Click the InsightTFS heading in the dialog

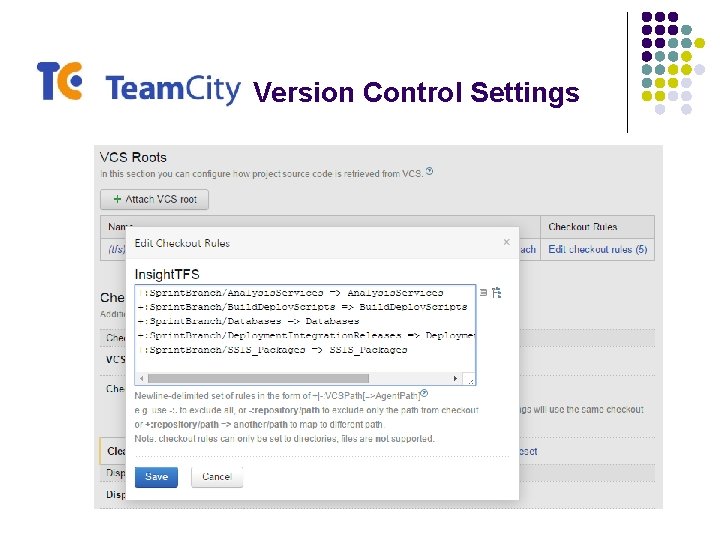coord(167,275)
